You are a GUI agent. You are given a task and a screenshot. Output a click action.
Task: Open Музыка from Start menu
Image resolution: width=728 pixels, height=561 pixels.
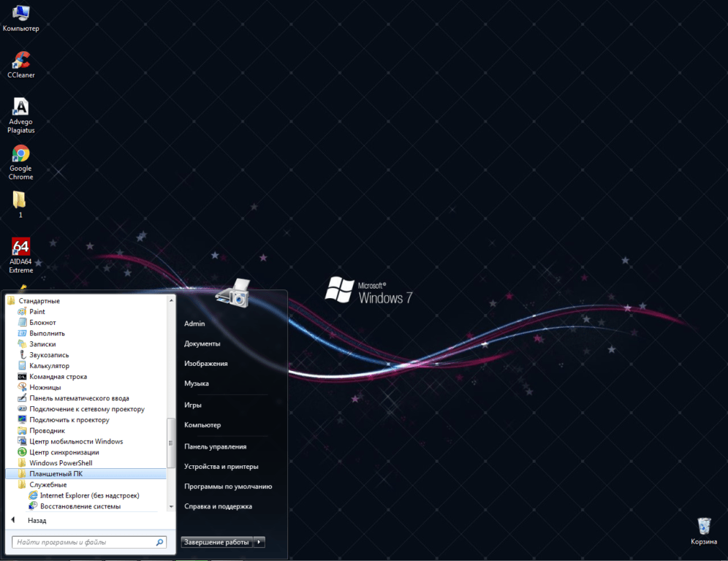click(x=197, y=383)
